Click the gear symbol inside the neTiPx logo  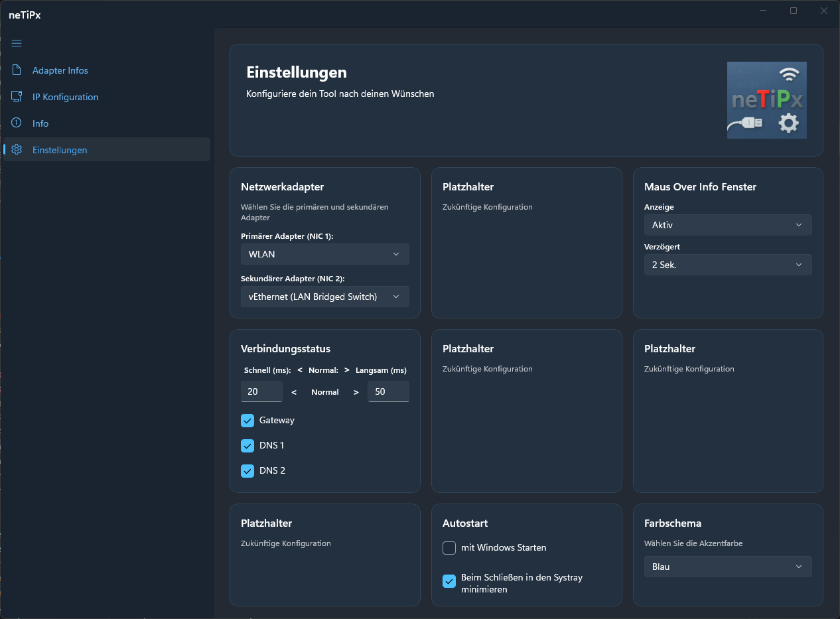click(x=788, y=123)
